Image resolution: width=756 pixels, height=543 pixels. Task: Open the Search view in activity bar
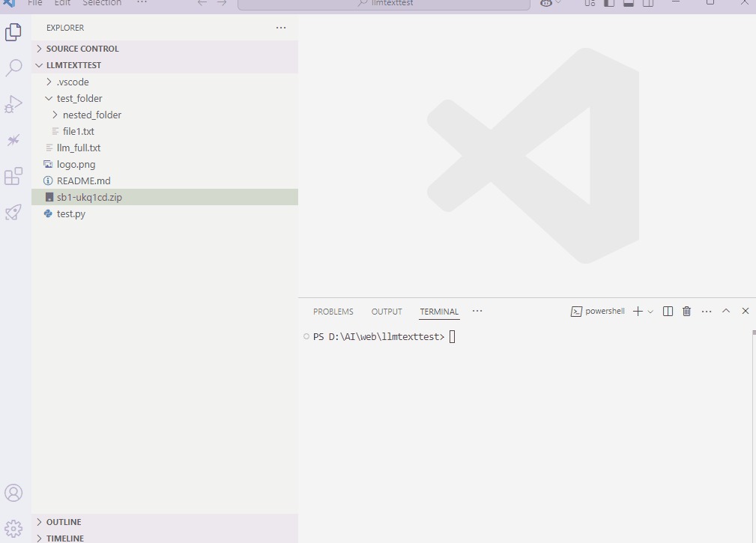(x=13, y=68)
